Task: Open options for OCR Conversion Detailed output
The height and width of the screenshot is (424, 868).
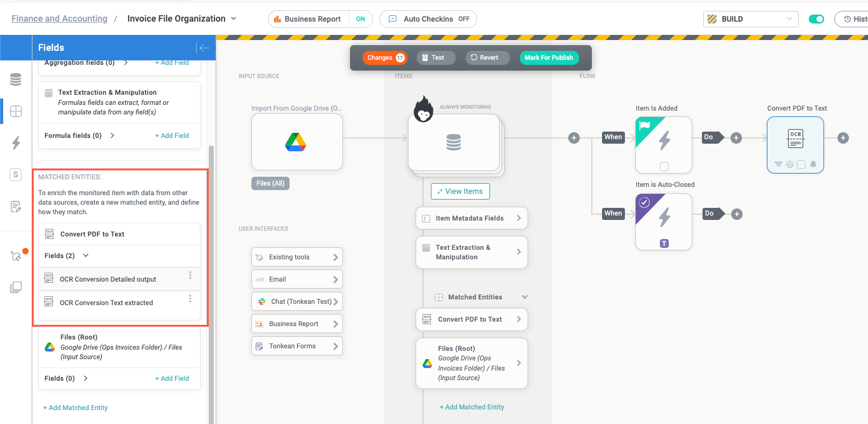Action: point(190,275)
